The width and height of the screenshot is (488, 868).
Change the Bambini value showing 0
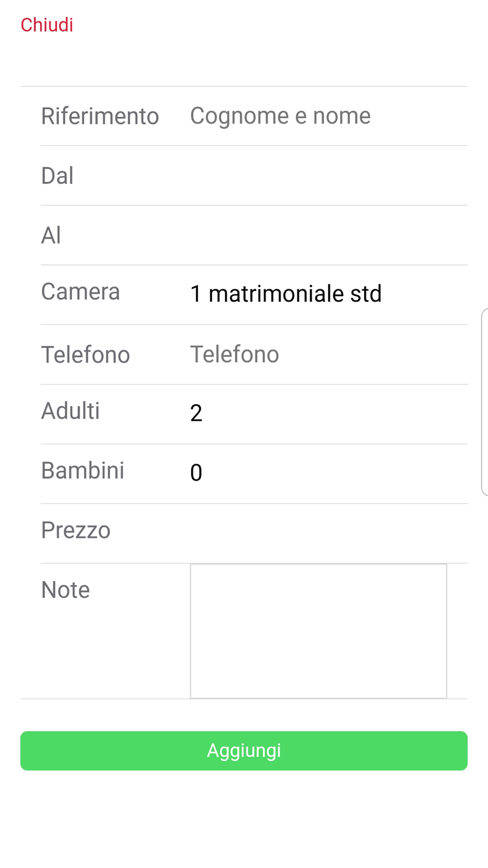(x=196, y=473)
